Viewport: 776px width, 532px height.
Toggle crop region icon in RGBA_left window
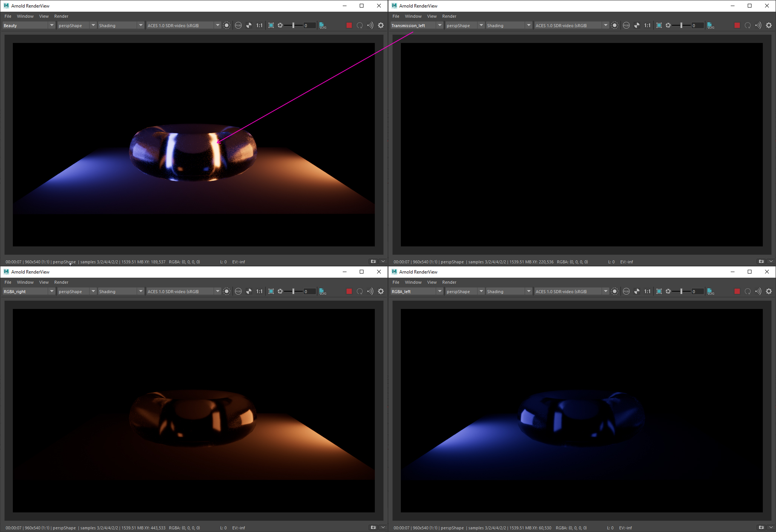(659, 292)
